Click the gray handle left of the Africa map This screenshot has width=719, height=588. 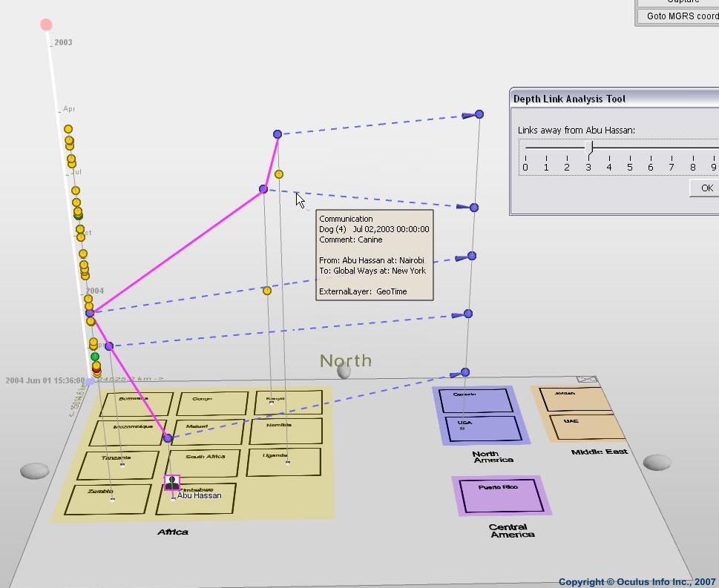[x=34, y=471]
